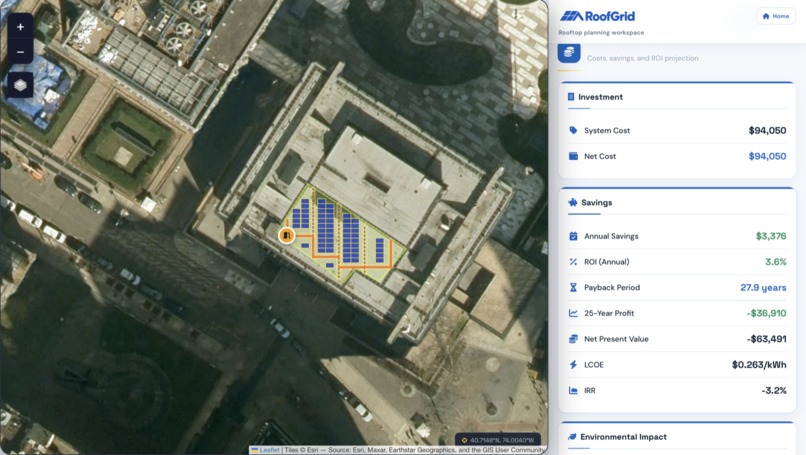Click the Payback Period value 27.9 years
The height and width of the screenshot is (455, 806).
point(763,287)
